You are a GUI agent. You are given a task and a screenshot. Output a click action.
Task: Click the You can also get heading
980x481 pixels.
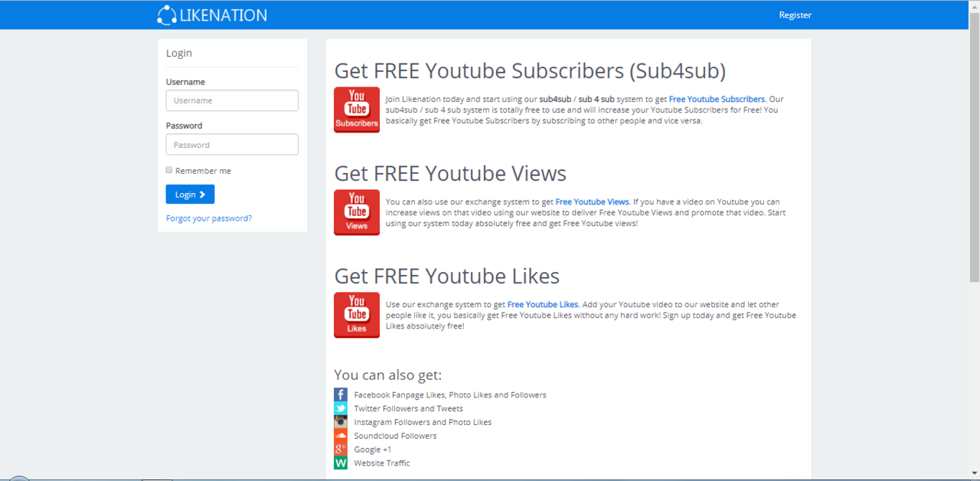coord(388,375)
